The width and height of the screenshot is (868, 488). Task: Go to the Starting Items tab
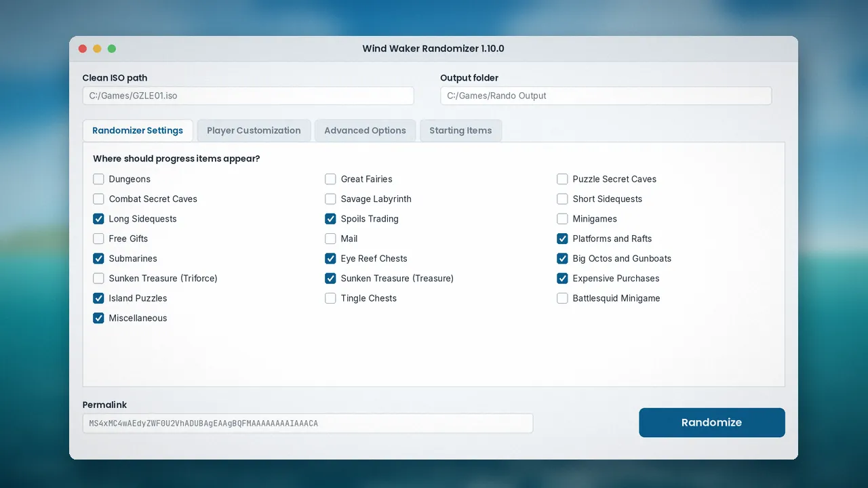click(460, 131)
